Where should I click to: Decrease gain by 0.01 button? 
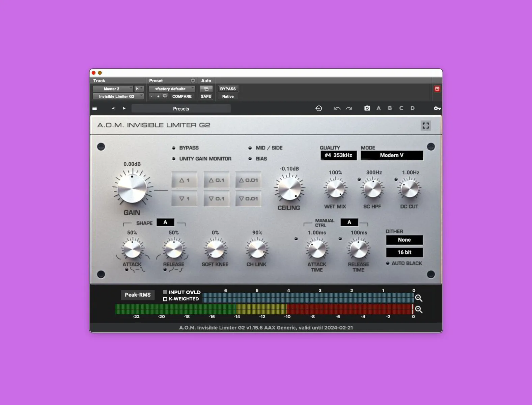click(248, 199)
